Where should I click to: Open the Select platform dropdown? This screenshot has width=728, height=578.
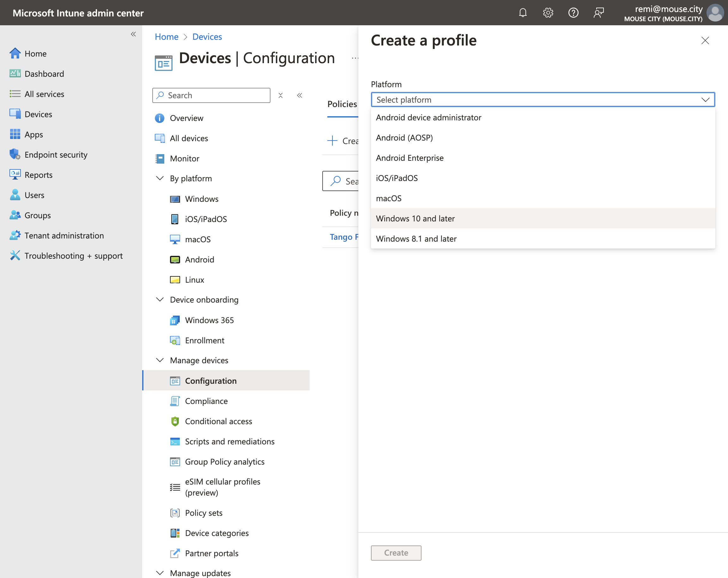(543, 99)
